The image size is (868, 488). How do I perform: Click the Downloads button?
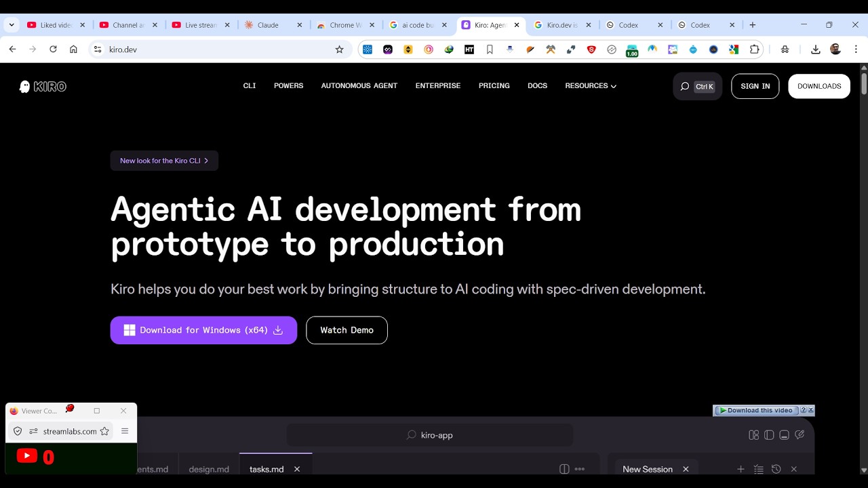tap(819, 86)
